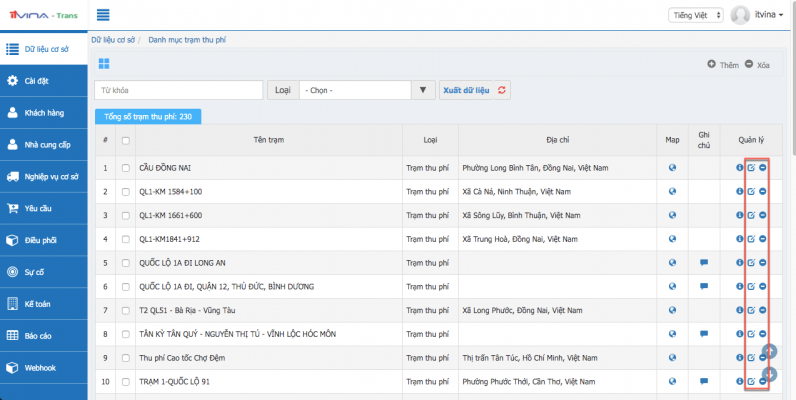Viewport: 796px width, 400px height.
Task: Open map globe icon for CẦU ĐỒNG NAI
Action: coord(673,167)
